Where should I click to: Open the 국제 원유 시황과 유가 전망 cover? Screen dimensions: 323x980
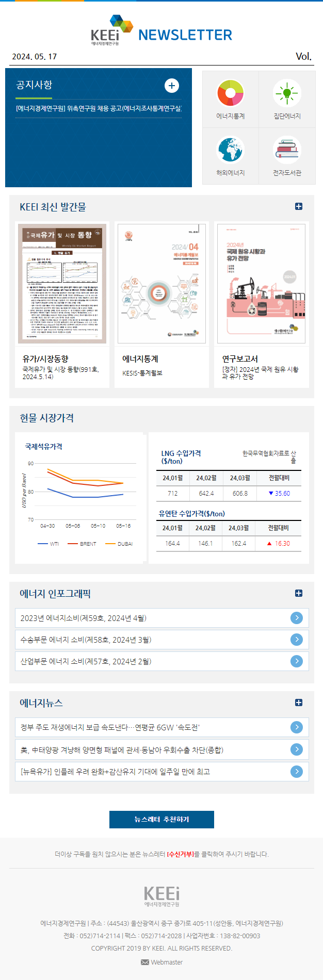pos(261,284)
